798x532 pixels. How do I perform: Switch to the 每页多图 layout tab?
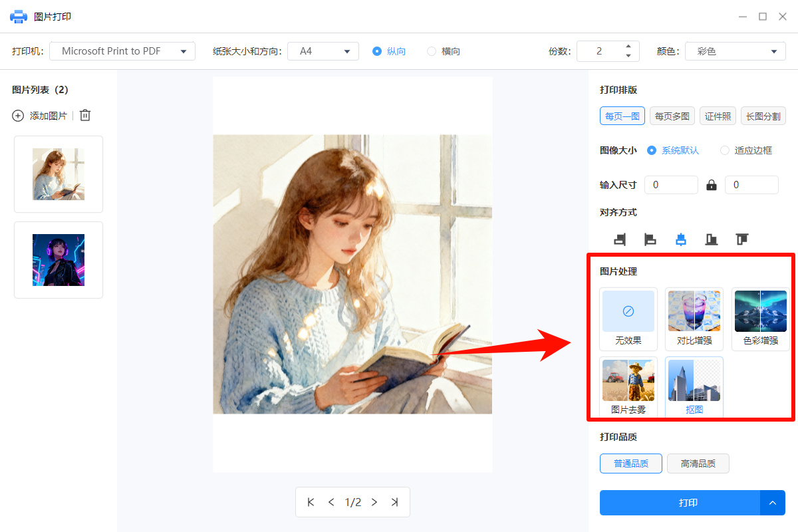[672, 115]
